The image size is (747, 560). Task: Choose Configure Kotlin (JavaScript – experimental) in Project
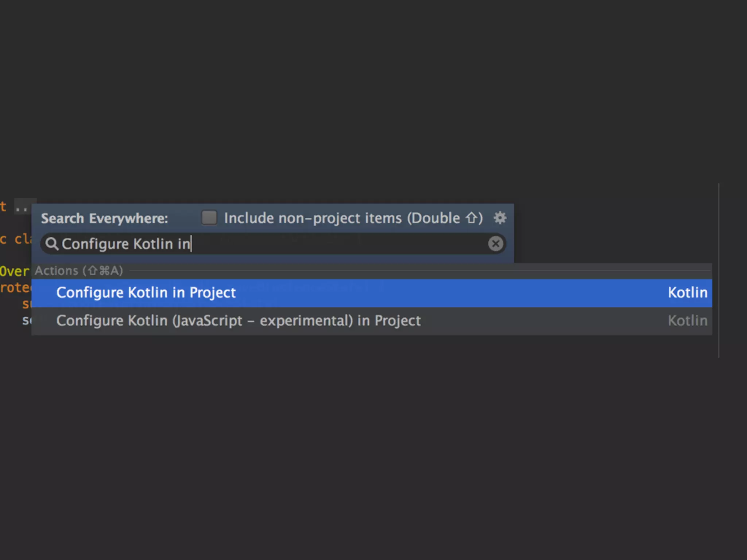tap(238, 321)
